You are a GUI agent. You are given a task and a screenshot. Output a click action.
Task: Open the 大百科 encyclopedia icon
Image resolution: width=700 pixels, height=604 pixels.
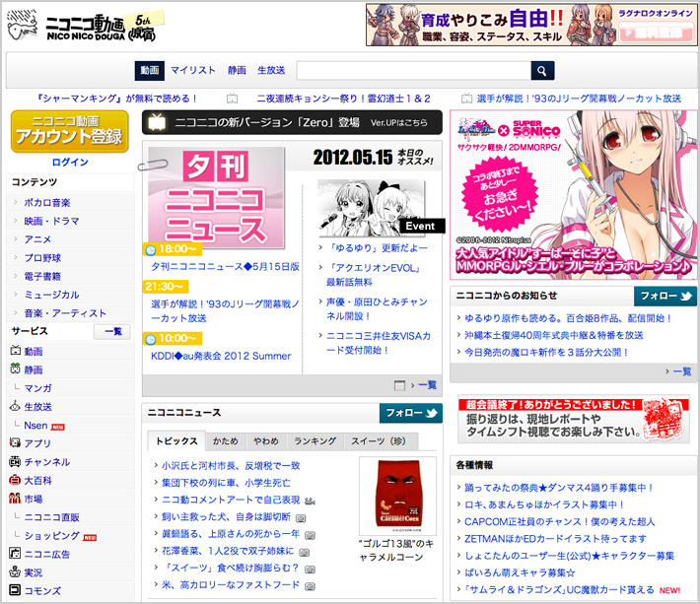16,480
